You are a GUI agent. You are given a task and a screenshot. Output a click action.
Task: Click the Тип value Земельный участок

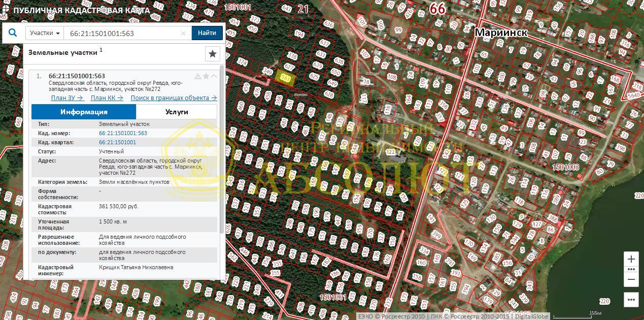[124, 124]
